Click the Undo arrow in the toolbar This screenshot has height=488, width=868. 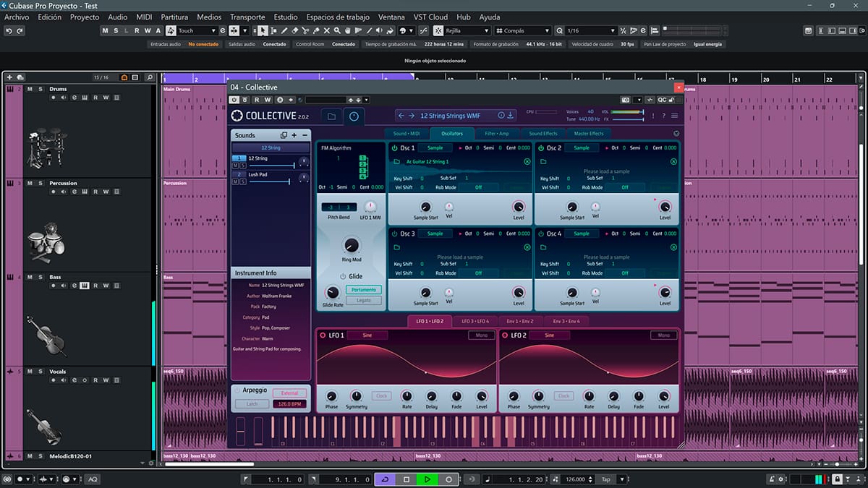click(x=9, y=31)
